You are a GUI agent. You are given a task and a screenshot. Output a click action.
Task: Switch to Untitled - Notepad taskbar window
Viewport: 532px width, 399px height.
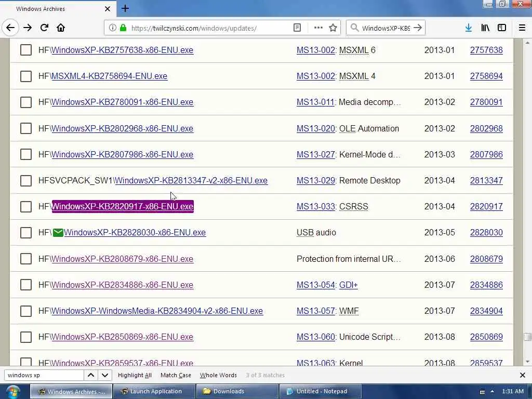tap(320, 392)
